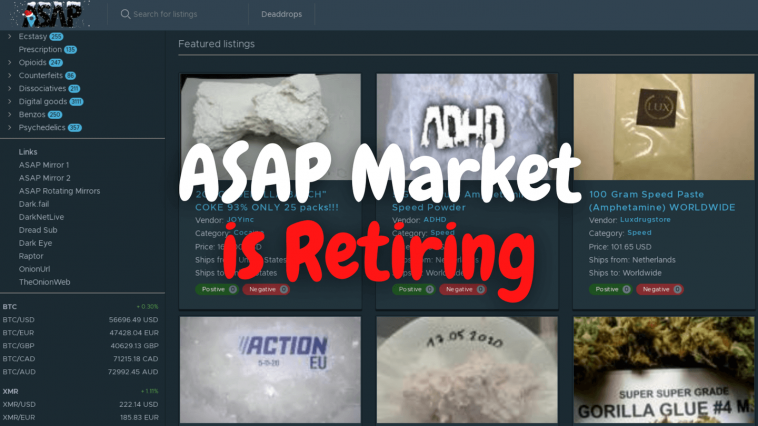
Task: Open the Deaddrops menu item
Action: [x=281, y=14]
